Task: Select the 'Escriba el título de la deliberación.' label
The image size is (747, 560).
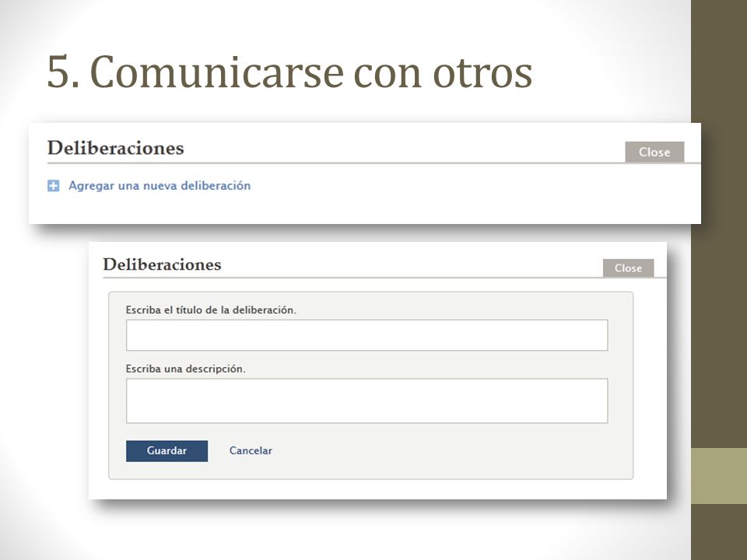Action: coord(211,310)
